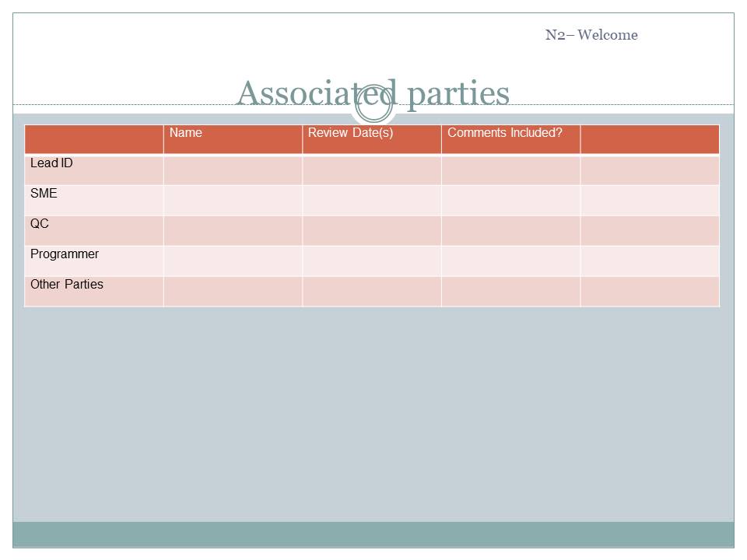Screen dimensions: 747x560
Task: Select the 'Review Date(s)' column header
Action: 350,133
